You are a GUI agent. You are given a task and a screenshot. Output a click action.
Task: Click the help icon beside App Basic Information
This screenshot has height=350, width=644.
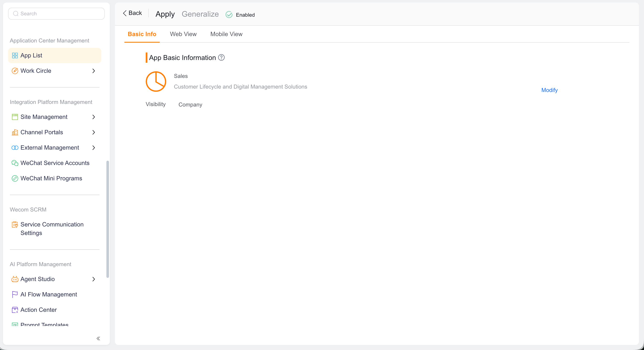221,58
